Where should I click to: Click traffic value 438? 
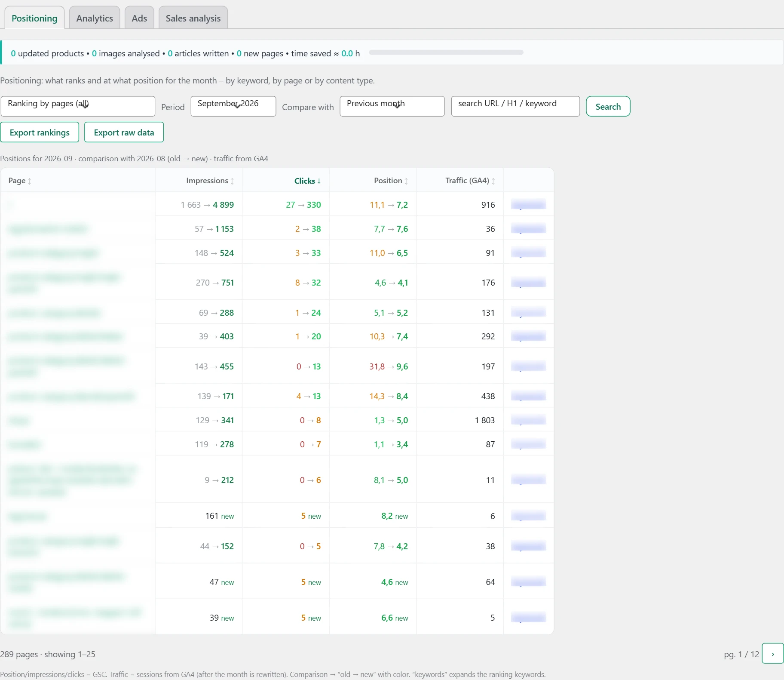pos(488,396)
